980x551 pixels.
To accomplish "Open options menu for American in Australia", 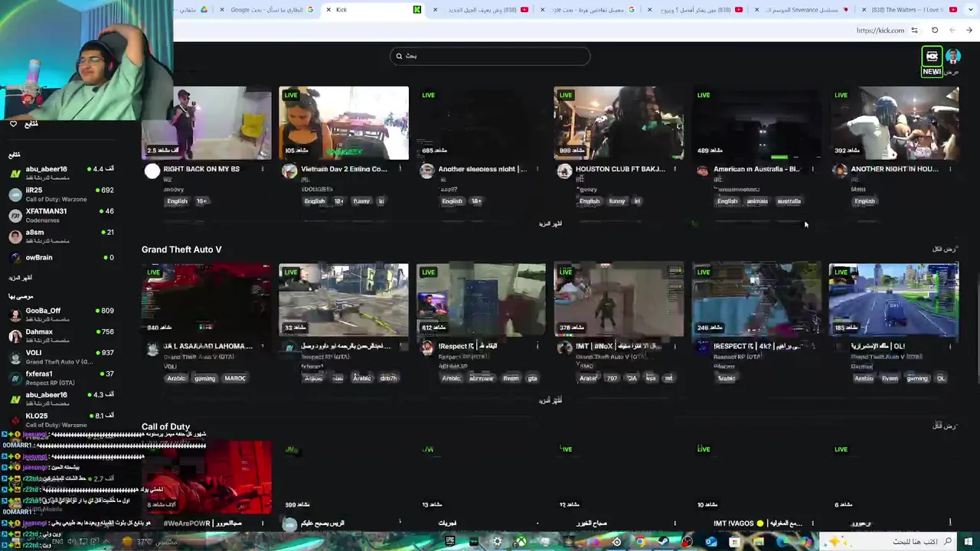I will pos(813,169).
